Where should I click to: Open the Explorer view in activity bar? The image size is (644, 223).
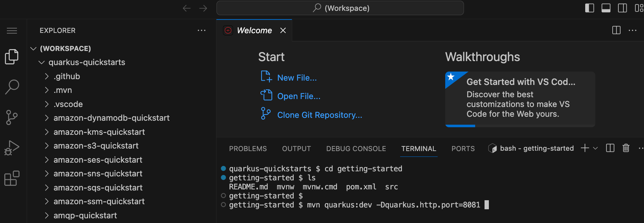12,57
